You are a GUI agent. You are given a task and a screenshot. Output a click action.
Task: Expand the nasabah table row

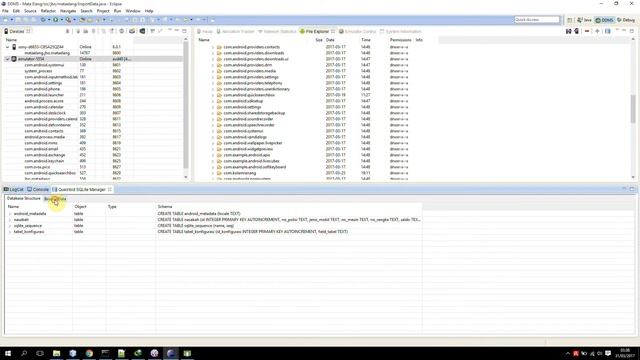(x=10, y=220)
